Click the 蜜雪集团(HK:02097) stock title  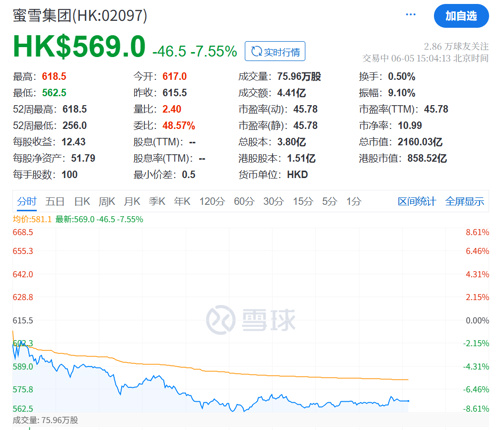pos(80,16)
